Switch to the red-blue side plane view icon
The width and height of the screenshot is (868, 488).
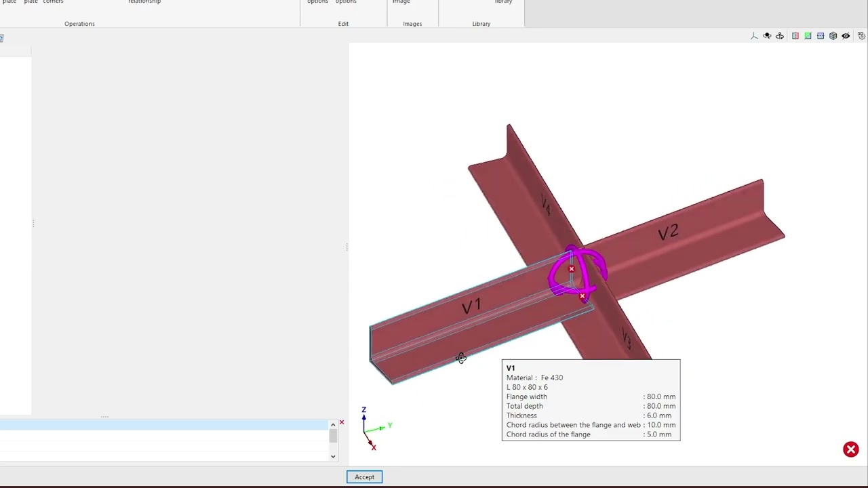[x=795, y=36]
